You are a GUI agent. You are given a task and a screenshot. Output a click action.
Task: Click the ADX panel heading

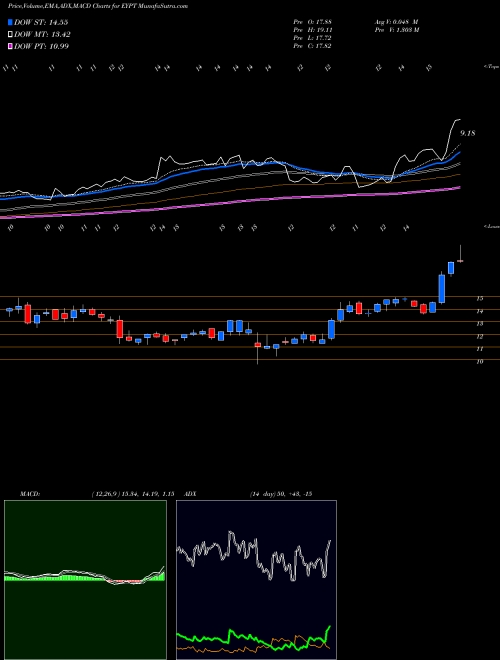tap(190, 494)
